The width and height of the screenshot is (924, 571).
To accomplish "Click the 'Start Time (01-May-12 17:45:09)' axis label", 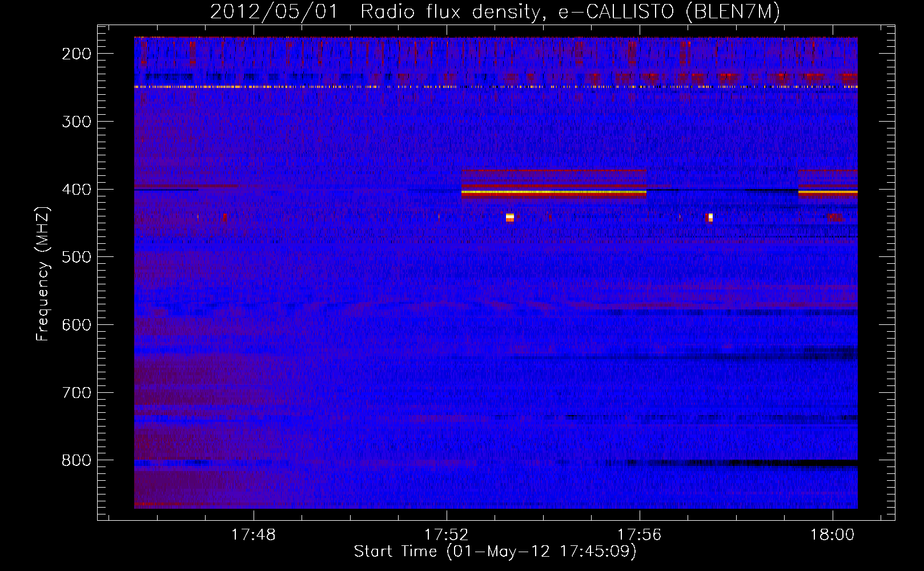I will [495, 552].
